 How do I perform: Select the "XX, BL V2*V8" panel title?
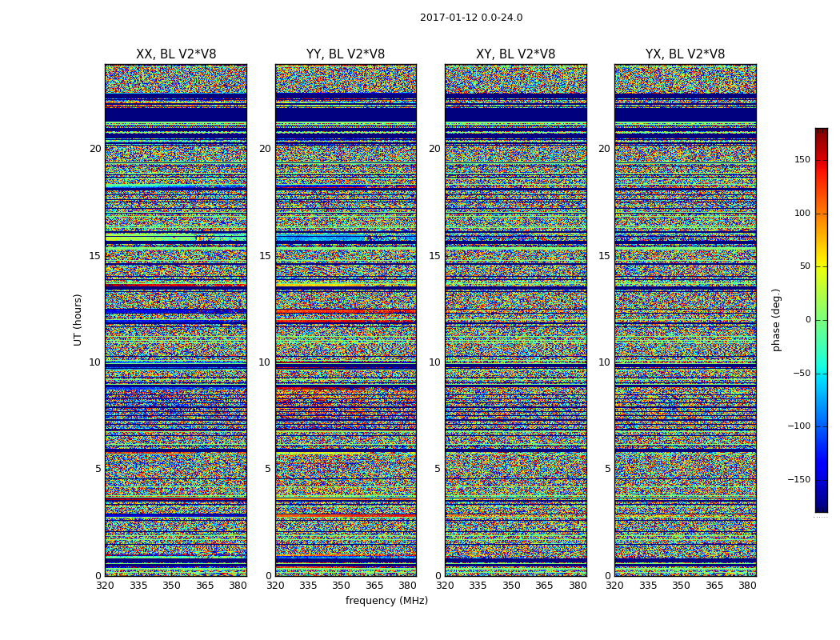tap(176, 54)
